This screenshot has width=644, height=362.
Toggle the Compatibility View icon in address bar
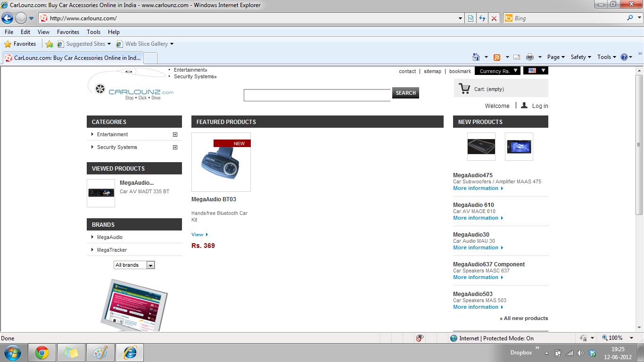point(471,18)
